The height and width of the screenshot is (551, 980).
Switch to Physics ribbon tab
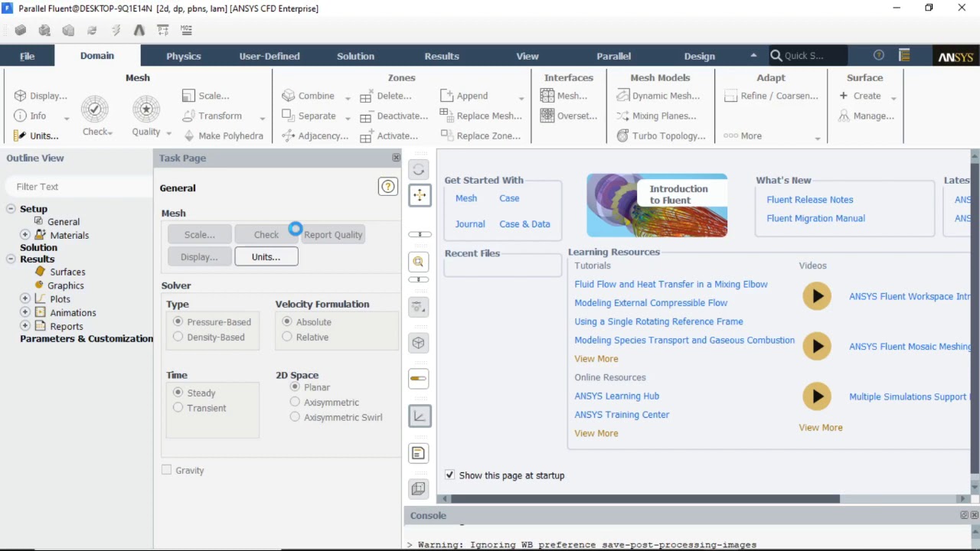pos(184,56)
